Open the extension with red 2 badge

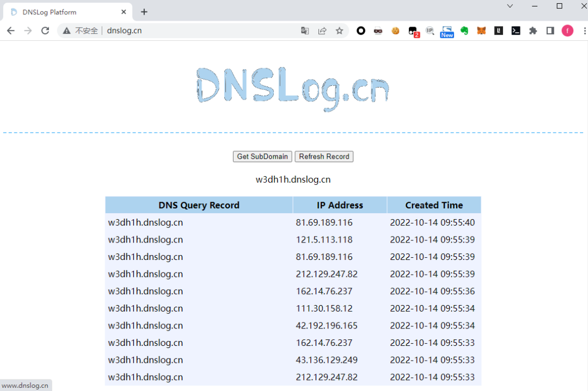[414, 32]
